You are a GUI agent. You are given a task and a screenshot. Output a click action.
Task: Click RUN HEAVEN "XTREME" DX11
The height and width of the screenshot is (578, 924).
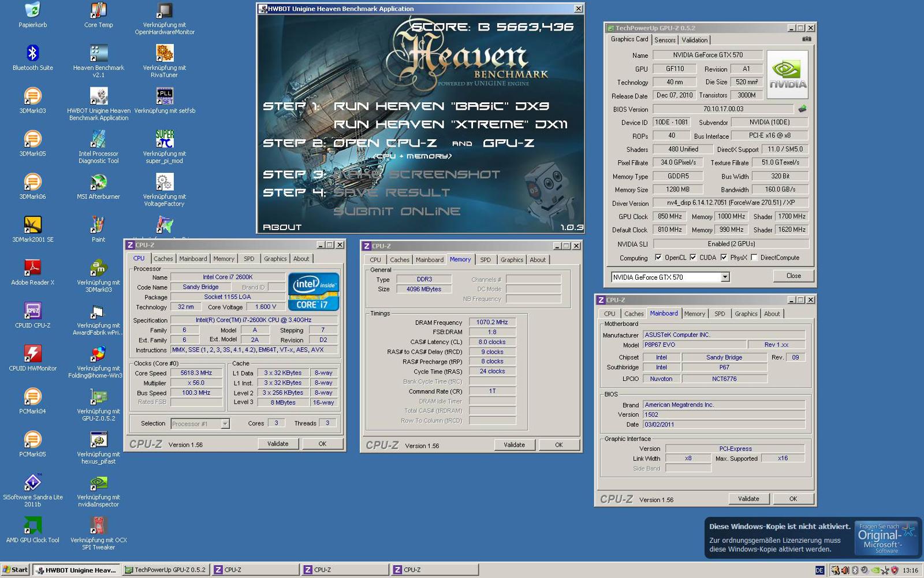click(450, 124)
